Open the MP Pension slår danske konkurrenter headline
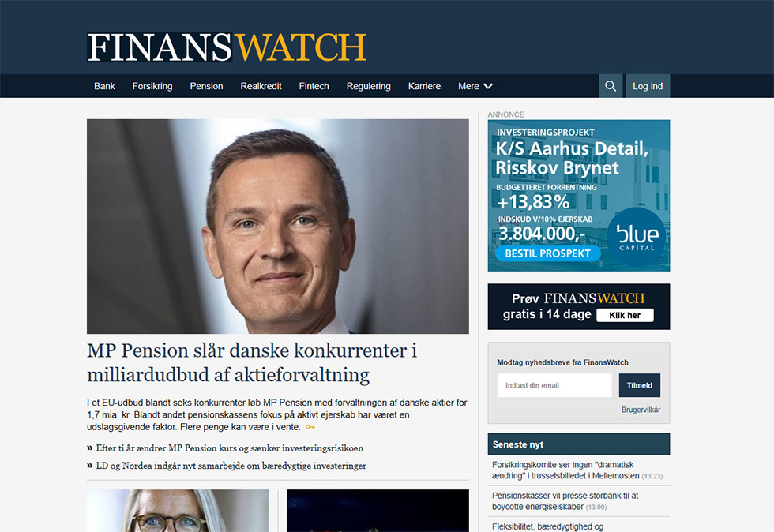The height and width of the screenshot is (532, 774). tap(252, 363)
